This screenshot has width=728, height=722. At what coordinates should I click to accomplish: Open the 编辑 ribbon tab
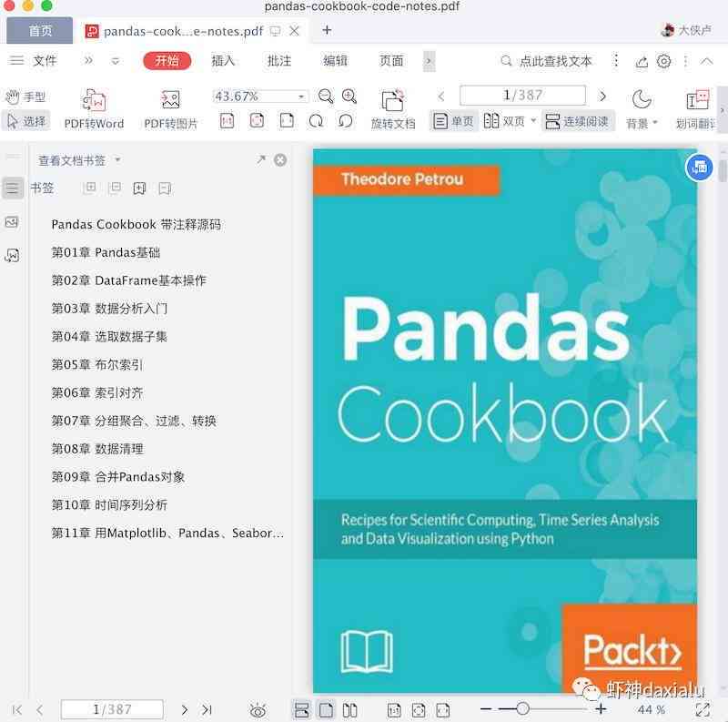click(x=335, y=61)
